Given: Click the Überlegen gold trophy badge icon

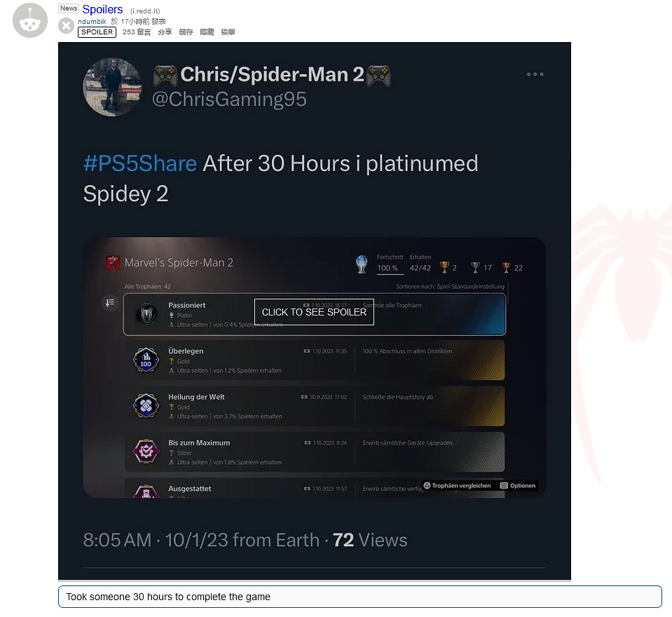Looking at the screenshot, I should point(146,360).
